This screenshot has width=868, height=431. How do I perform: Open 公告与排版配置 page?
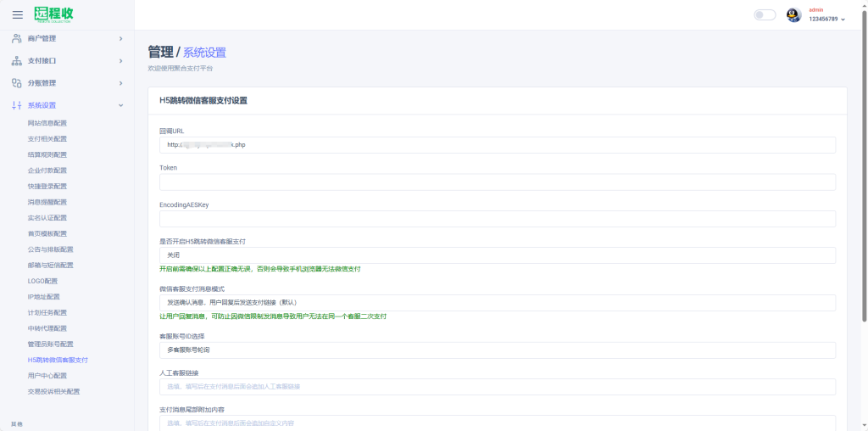click(50, 249)
